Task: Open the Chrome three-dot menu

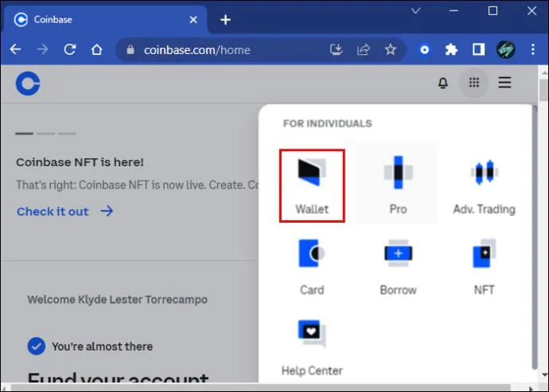Action: (532, 50)
